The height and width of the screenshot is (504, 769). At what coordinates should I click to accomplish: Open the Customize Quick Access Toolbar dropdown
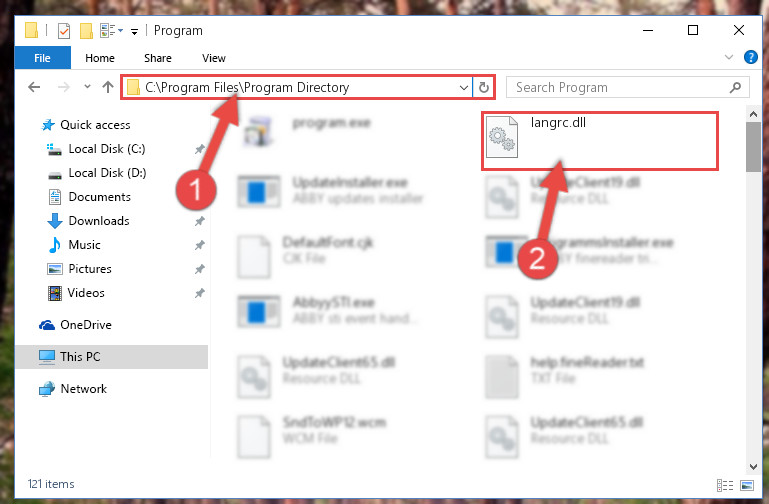click(x=134, y=32)
